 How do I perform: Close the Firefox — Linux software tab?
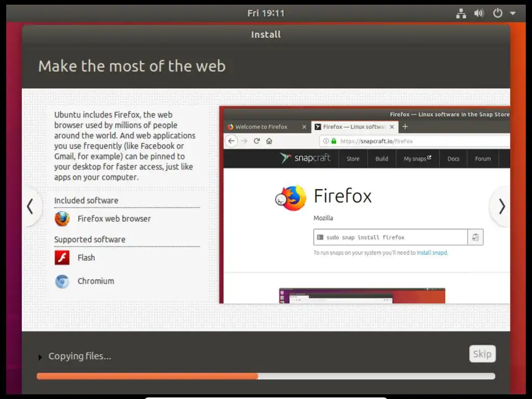[x=392, y=127]
